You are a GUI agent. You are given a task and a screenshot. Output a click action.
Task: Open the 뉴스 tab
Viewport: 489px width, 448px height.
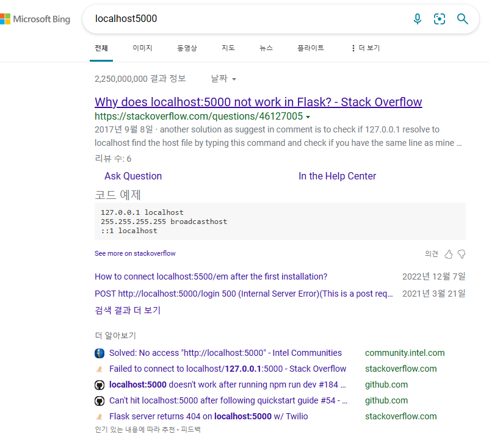click(x=266, y=48)
